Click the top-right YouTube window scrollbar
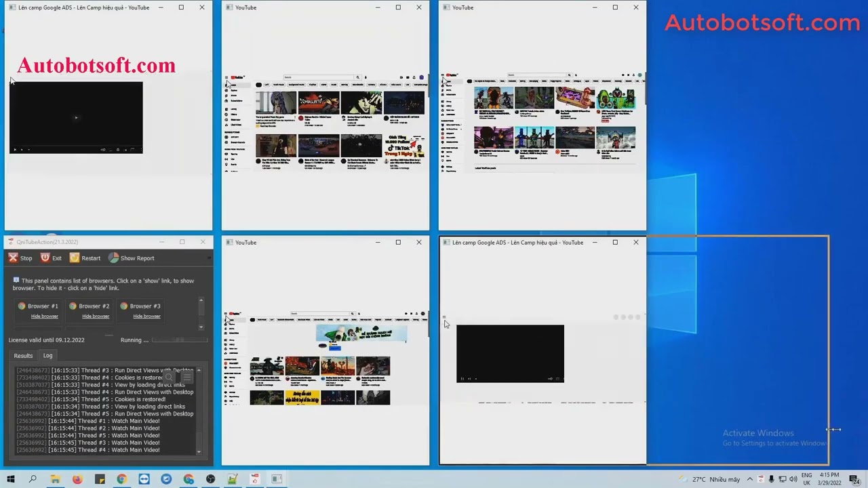Image resolution: width=868 pixels, height=488 pixels. click(644, 88)
